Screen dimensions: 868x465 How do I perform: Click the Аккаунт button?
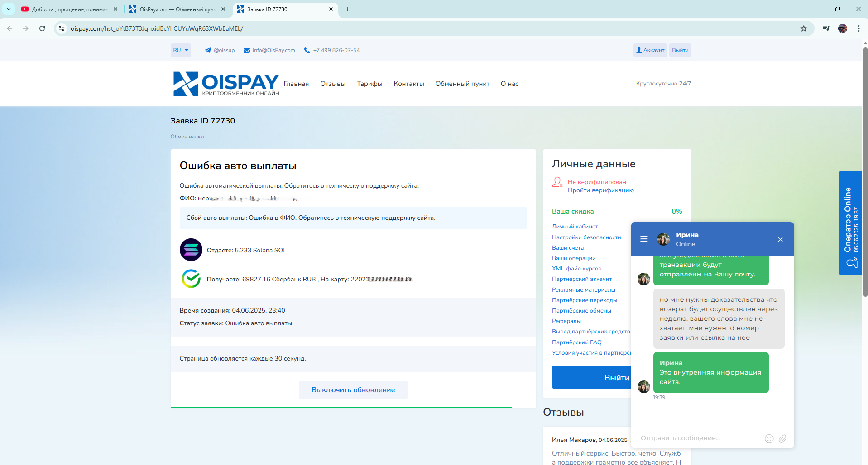tap(650, 50)
